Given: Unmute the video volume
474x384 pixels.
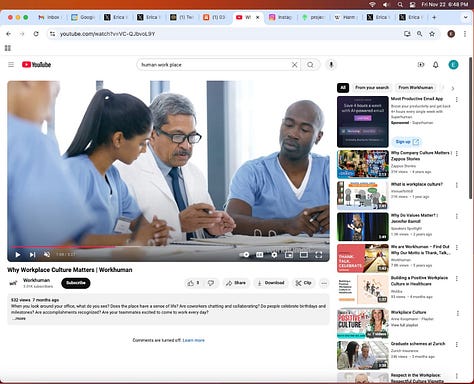Looking at the screenshot, I should tap(47, 255).
